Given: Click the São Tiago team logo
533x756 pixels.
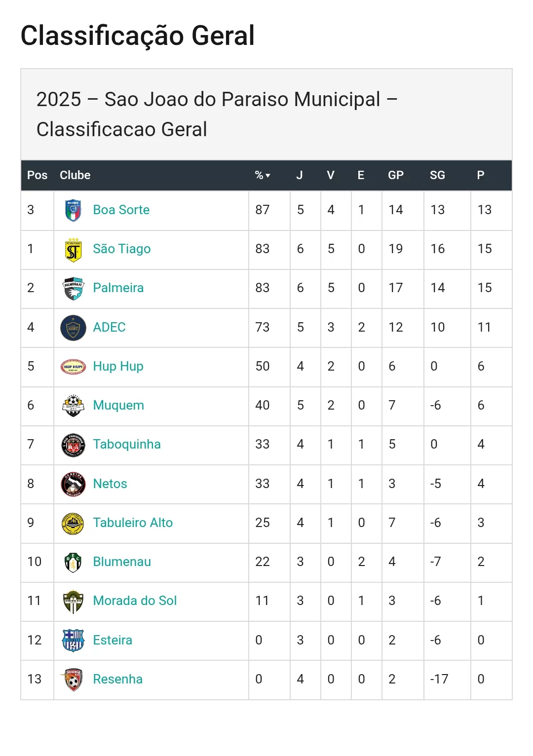Looking at the screenshot, I should [x=73, y=250].
